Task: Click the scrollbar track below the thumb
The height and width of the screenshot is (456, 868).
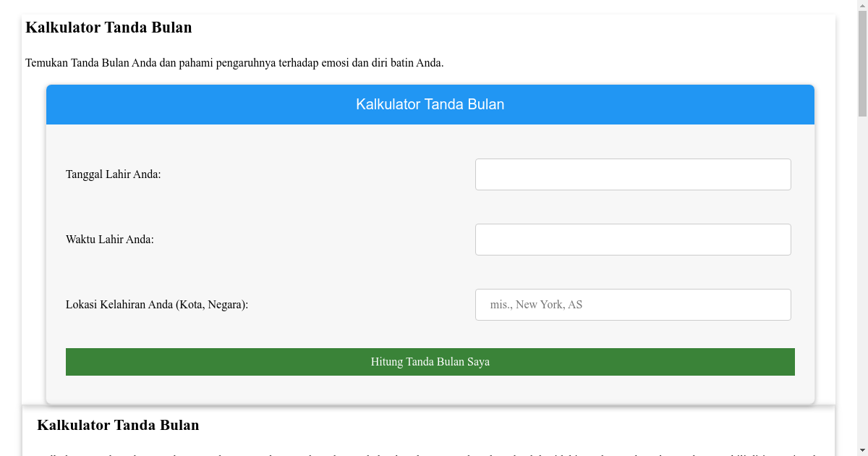Action: click(862, 290)
